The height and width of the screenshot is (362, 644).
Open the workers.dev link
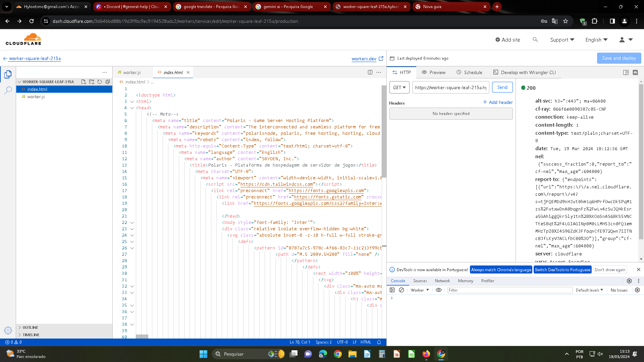click(364, 59)
